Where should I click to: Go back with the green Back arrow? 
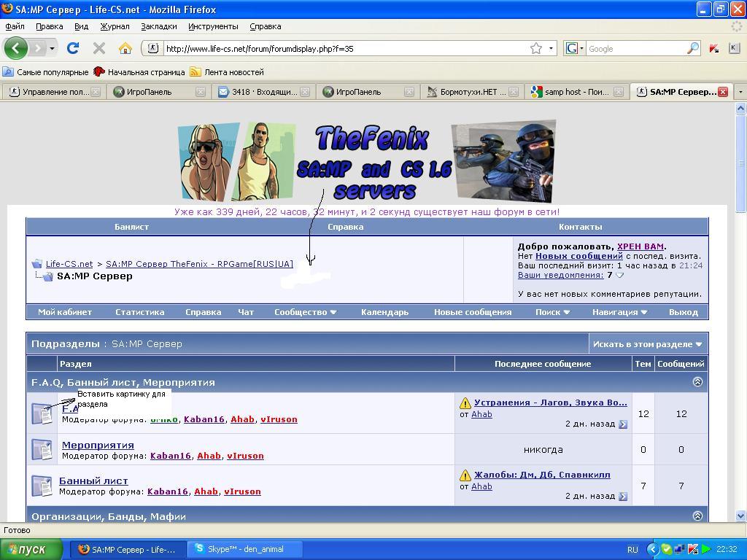(x=16, y=48)
